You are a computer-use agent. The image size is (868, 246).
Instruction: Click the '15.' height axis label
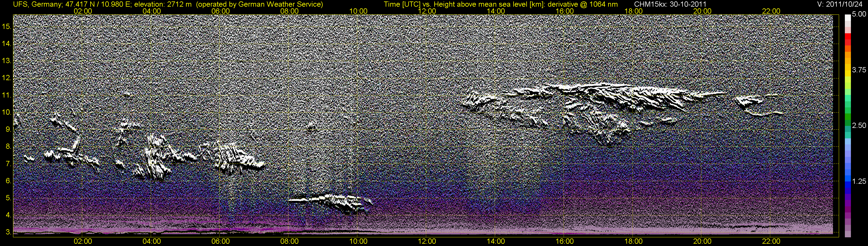pyautogui.click(x=7, y=26)
